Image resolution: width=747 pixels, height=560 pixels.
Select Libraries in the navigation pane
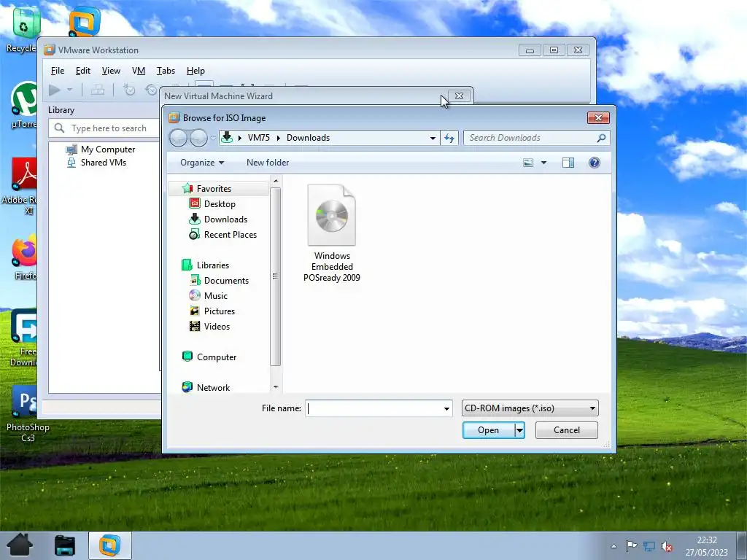click(212, 265)
